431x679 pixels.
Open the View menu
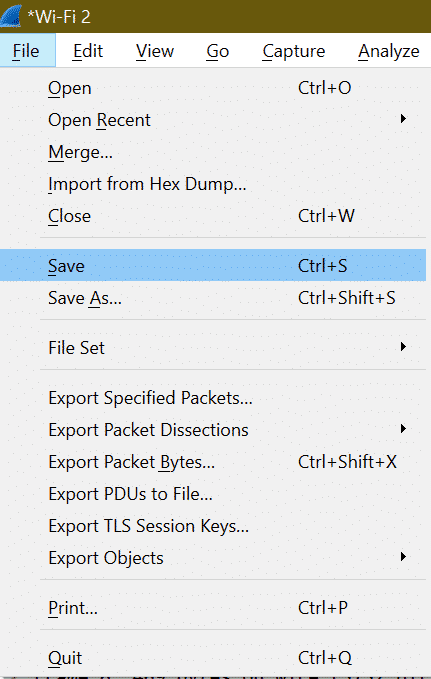(155, 51)
